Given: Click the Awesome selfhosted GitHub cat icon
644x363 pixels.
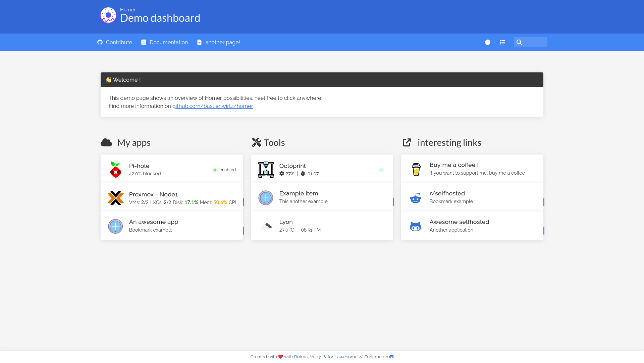Looking at the screenshot, I should pyautogui.click(x=416, y=226).
